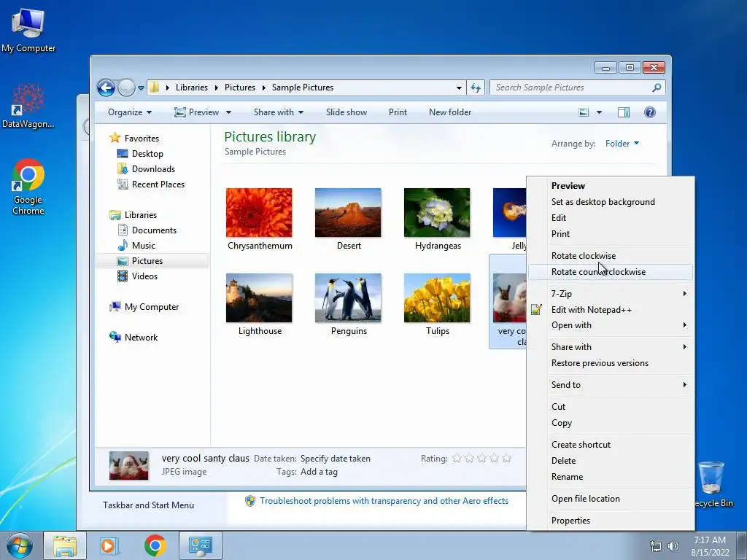Image resolution: width=747 pixels, height=560 pixels.
Task: Click the Back navigation arrow button
Action: point(106,87)
